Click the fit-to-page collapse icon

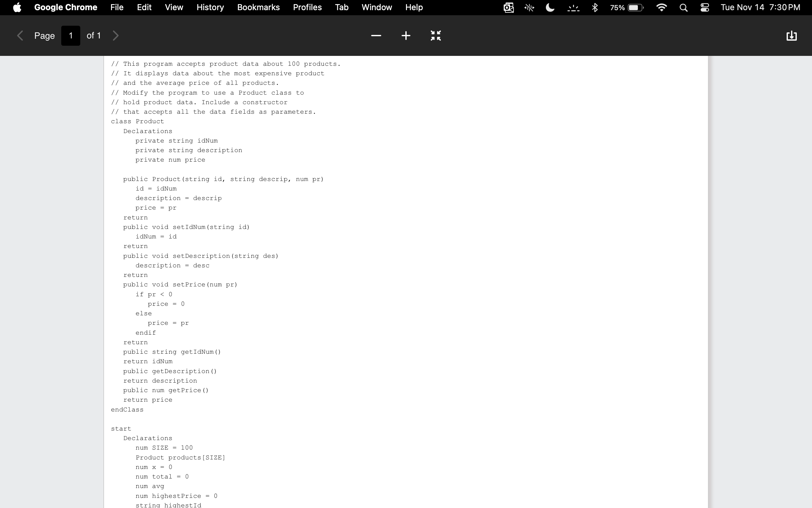click(x=436, y=36)
